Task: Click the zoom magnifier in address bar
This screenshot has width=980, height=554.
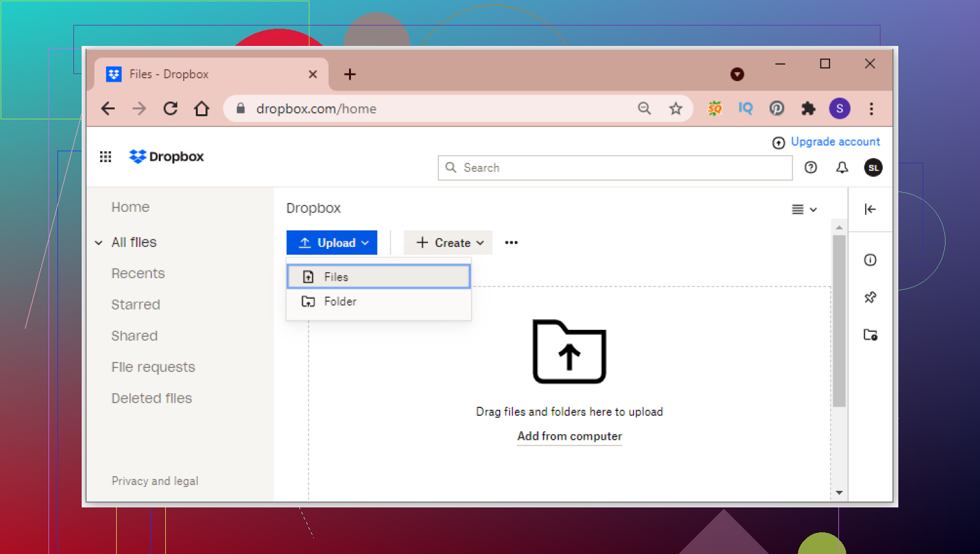Action: 644,109
